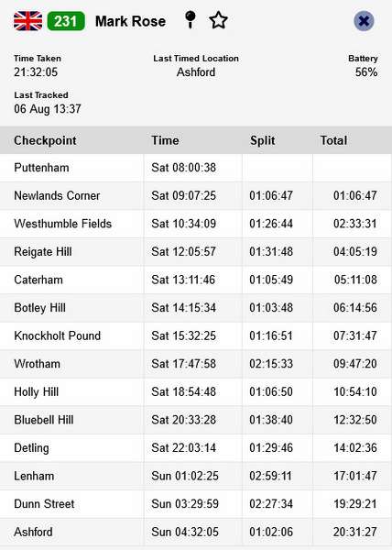Click the Checkpoint column header

(x=45, y=140)
